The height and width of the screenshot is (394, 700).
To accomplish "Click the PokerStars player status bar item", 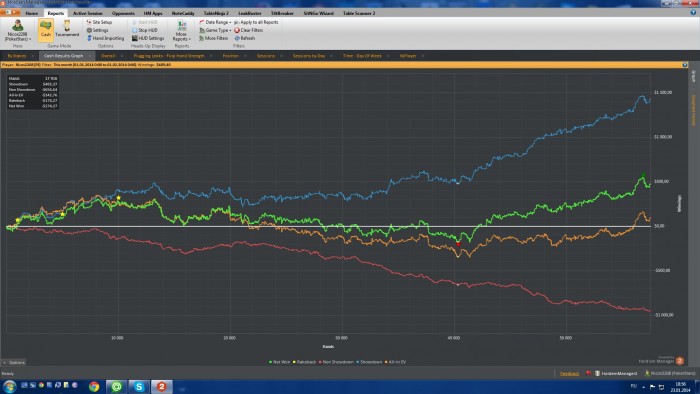I will point(670,373).
